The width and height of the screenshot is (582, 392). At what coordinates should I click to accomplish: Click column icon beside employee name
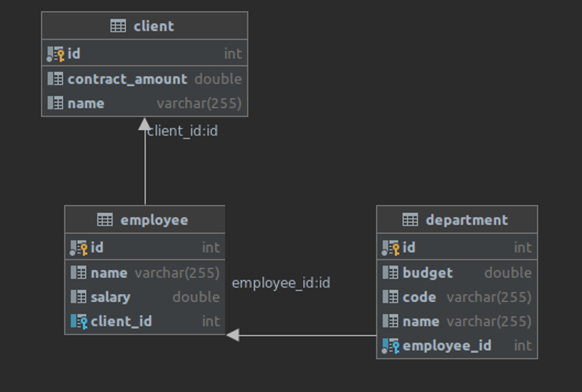point(79,273)
